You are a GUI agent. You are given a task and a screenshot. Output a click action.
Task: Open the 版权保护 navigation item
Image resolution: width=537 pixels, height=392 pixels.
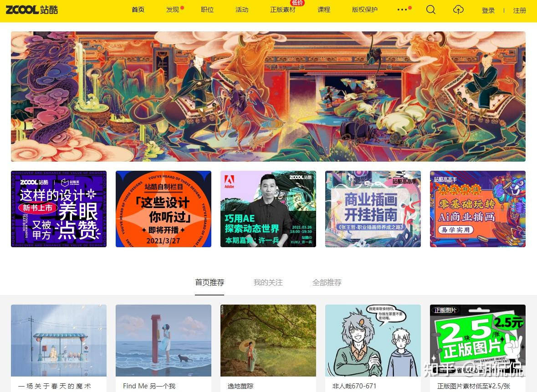coord(364,10)
